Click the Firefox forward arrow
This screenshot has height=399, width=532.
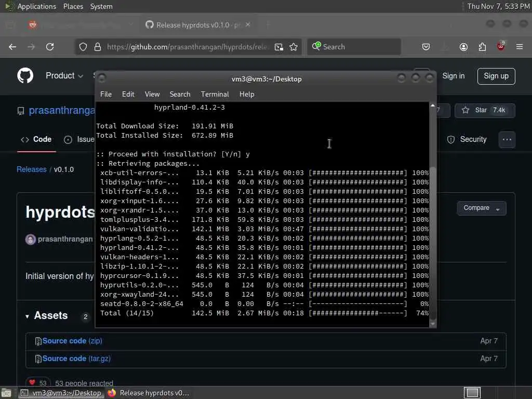[x=31, y=47]
